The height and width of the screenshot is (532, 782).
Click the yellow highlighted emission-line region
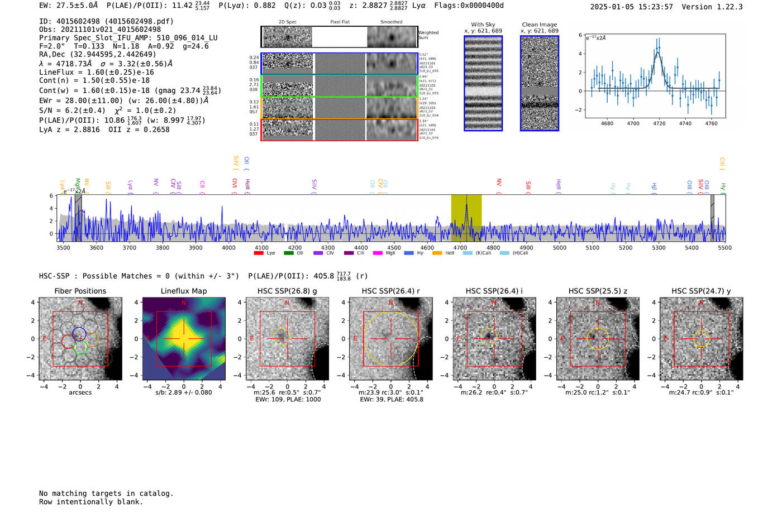466,218
